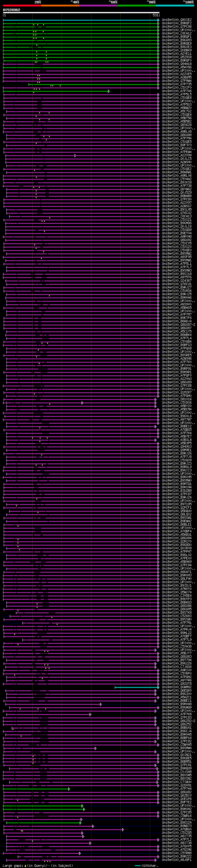Click hit label UniRef100_Q8S628
Image resolution: width=197 pixels, height=868 pixels.
click(x=177, y=125)
